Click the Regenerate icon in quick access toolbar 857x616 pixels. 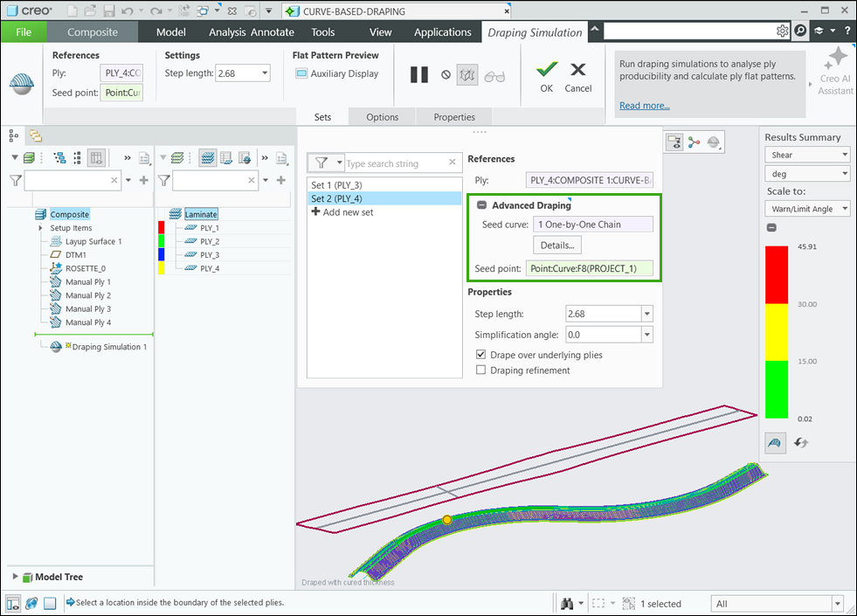(183, 11)
